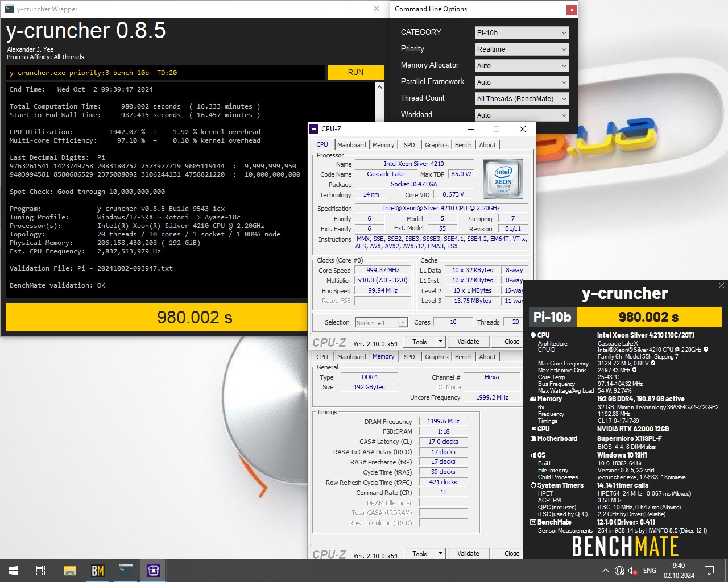The height and width of the screenshot is (582, 728).
Task: Open the Socket #1 selection dropdown
Action: (381, 322)
